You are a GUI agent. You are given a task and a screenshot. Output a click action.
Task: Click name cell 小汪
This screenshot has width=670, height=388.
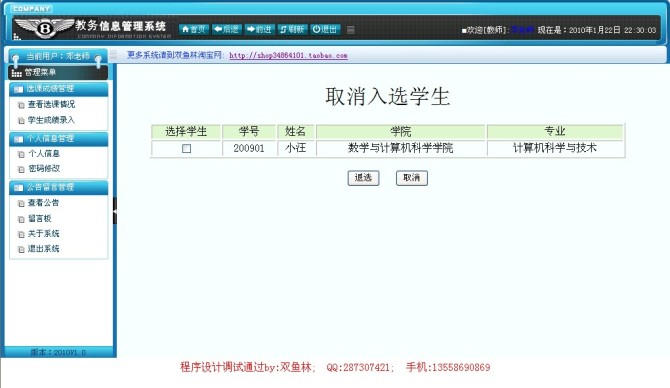point(296,148)
